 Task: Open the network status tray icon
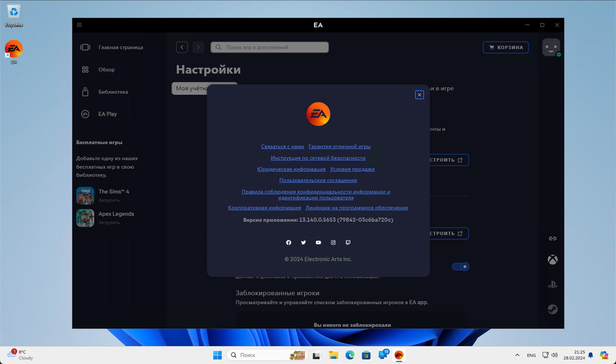pos(545,355)
